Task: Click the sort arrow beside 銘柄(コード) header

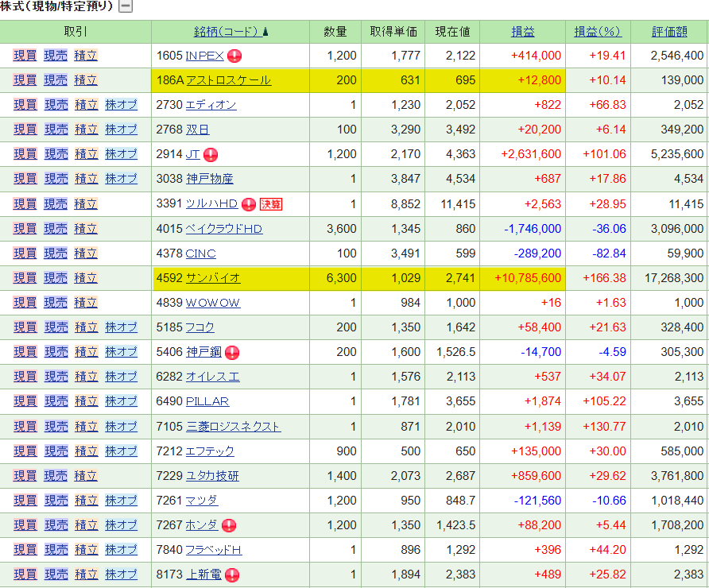Action: [265, 32]
